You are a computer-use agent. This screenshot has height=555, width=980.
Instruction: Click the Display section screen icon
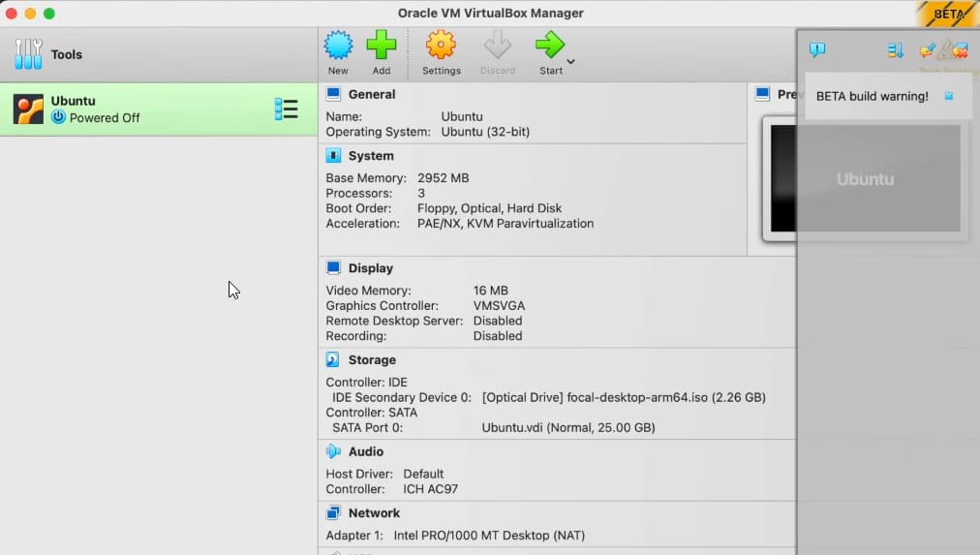click(333, 267)
